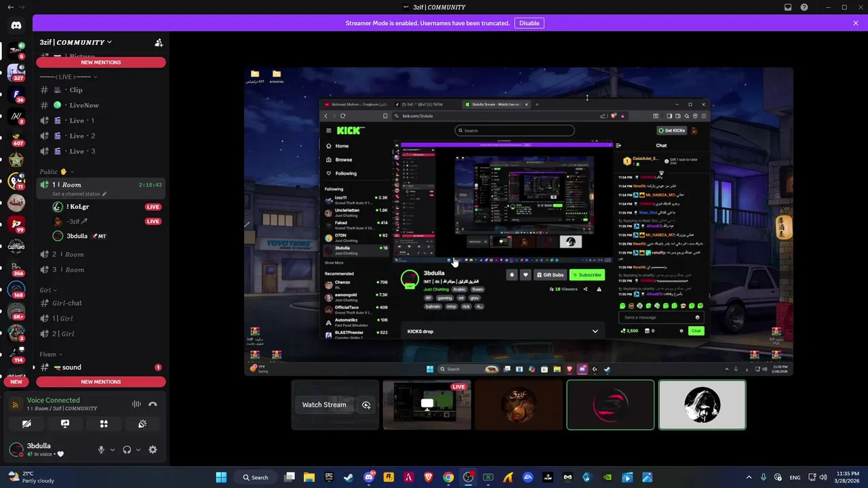Collapse the Fivem category
Viewport: 868px width, 488px height.
click(x=51, y=354)
